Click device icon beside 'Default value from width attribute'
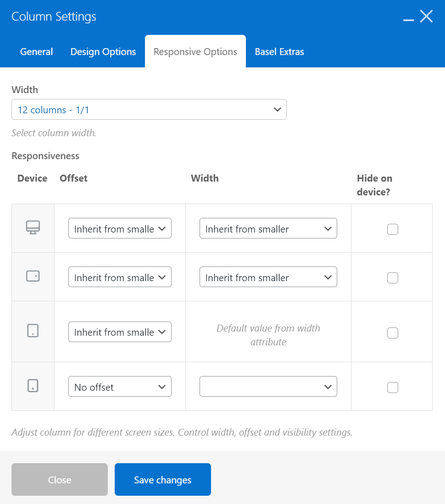This screenshot has width=445, height=504. [x=33, y=331]
